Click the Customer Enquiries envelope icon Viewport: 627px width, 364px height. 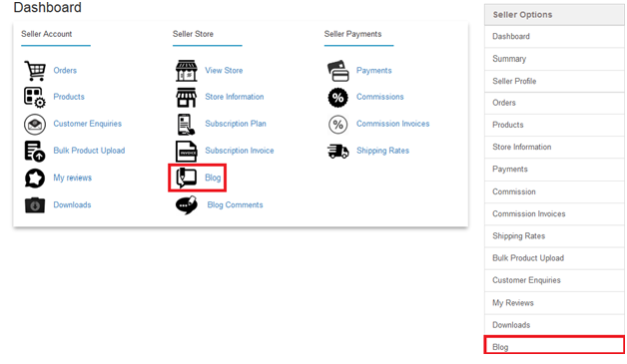[35, 125]
